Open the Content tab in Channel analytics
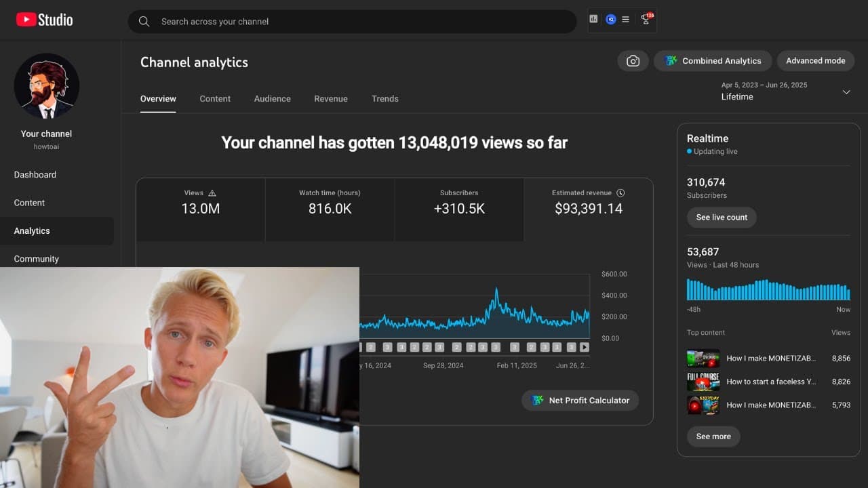This screenshot has height=488, width=868. pyautogui.click(x=215, y=99)
